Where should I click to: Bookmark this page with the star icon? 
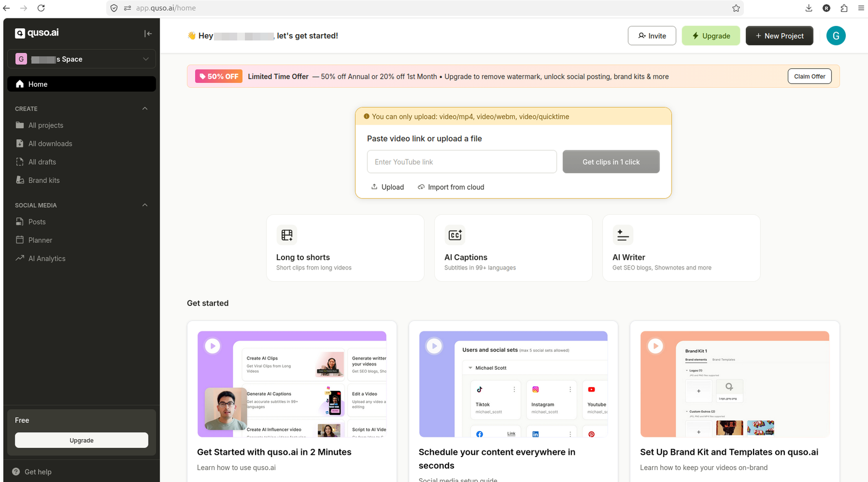[x=736, y=8]
